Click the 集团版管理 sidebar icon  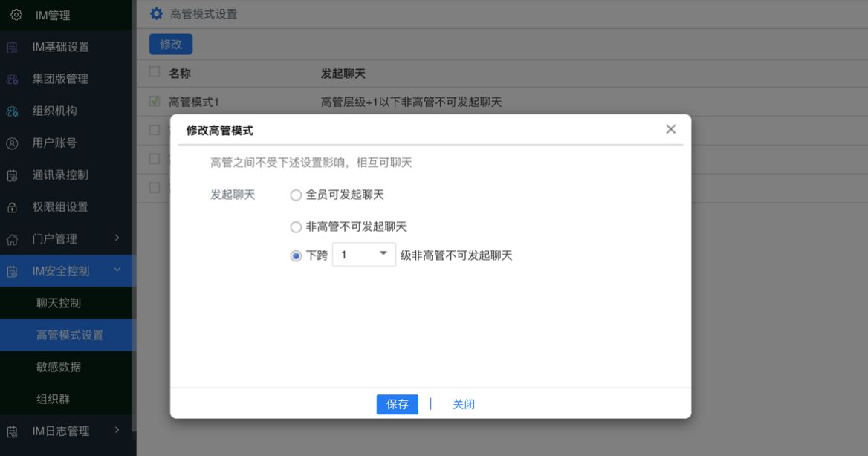pyautogui.click(x=12, y=79)
